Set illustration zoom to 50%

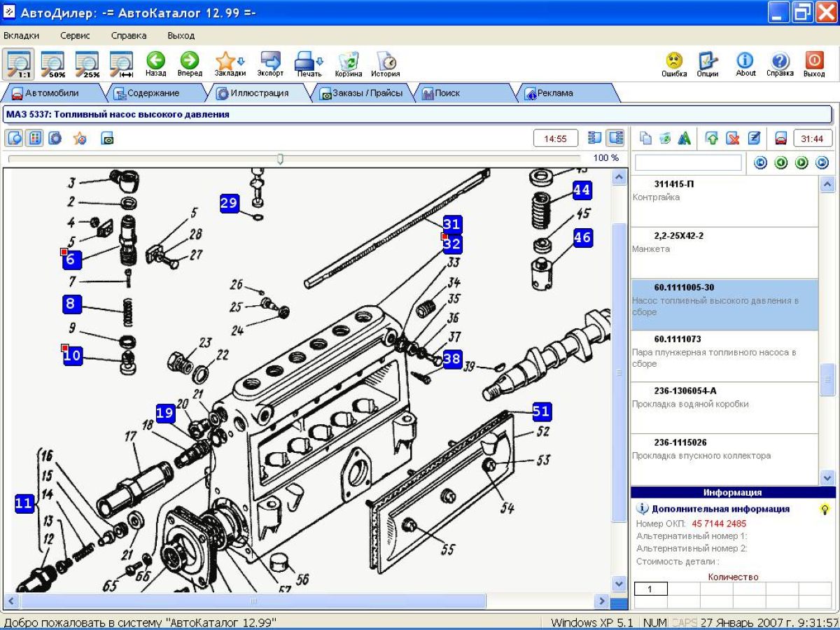53,64
